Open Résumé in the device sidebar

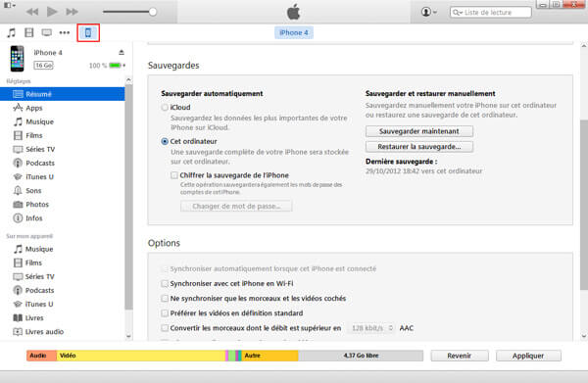(63, 94)
